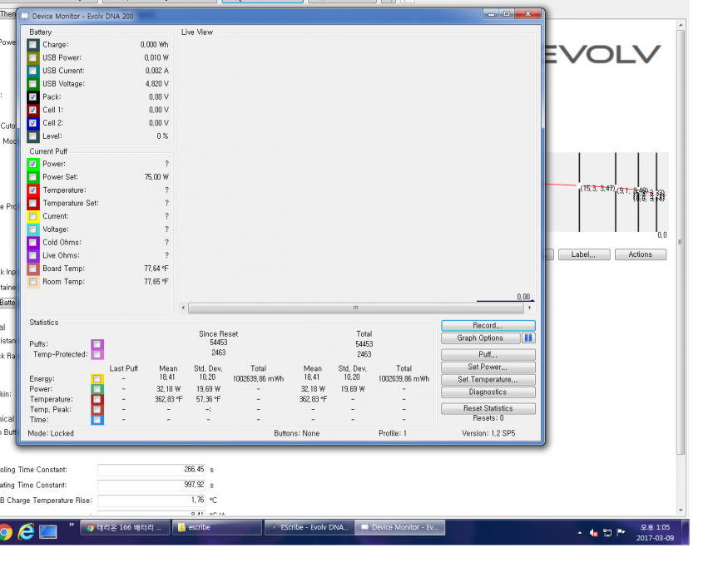Click the Show Desktop taskbar icon

47,532
